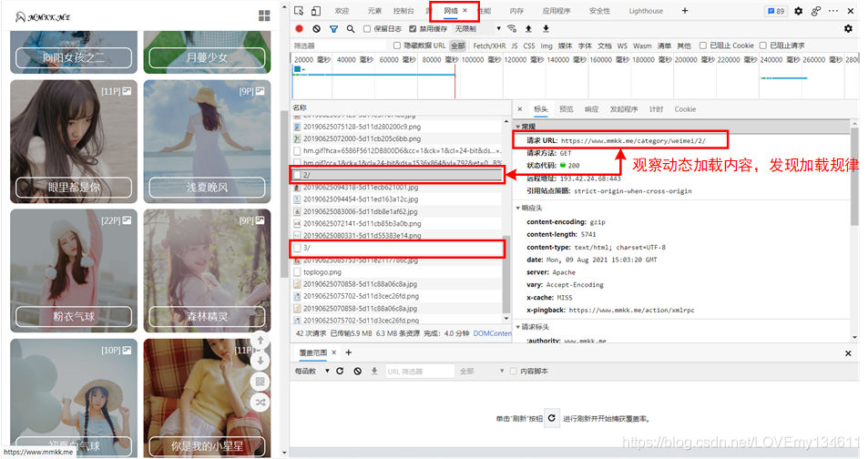Click the coverage export download icon
Viewport: 868px width, 459px height.
click(374, 371)
